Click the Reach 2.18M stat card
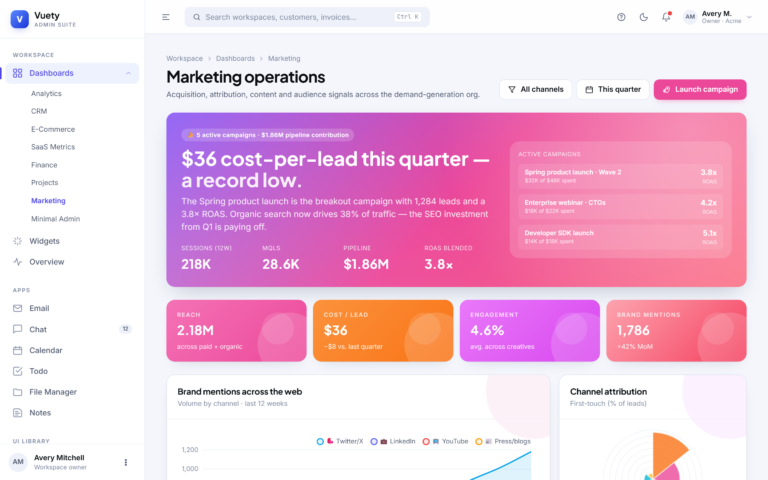Image resolution: width=768 pixels, height=480 pixels. [236, 331]
